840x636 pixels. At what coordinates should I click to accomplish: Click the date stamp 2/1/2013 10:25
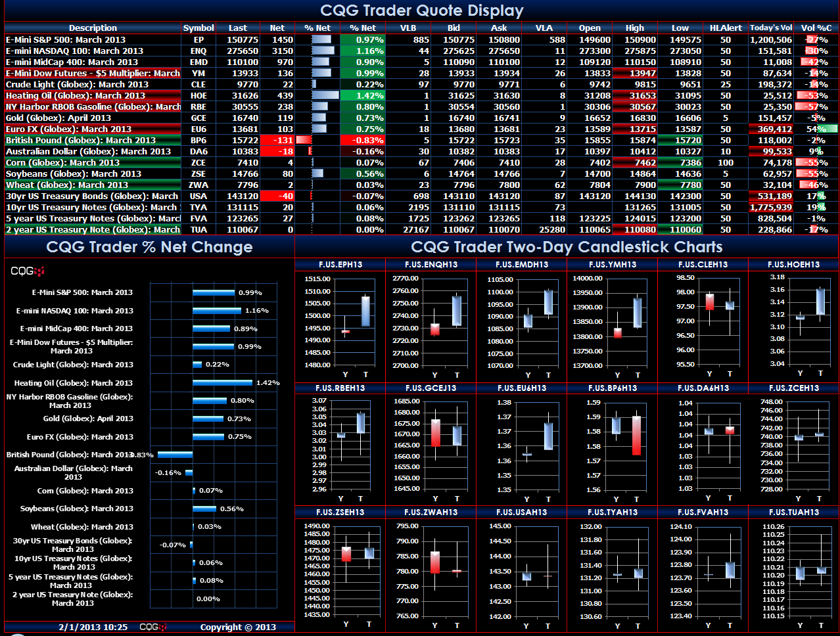[93, 627]
